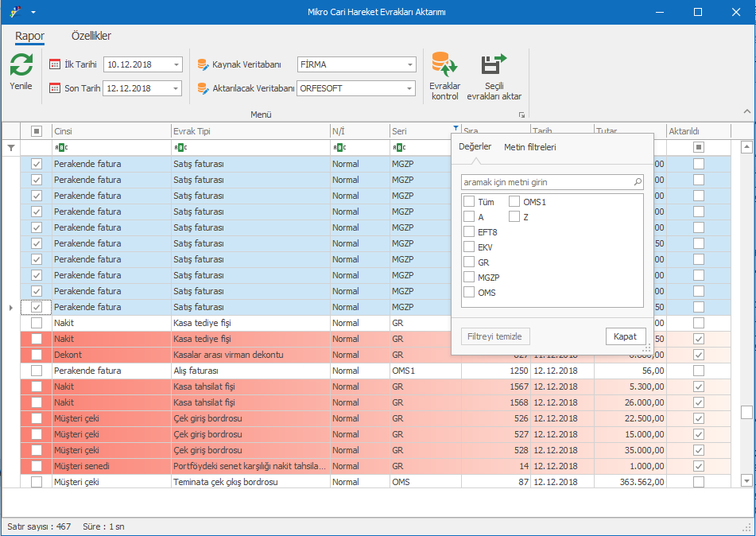Viewport: 756px width, 536px height.
Task: Tick the Kasalar arası virman dekontu row checkbox
Action: tap(37, 355)
